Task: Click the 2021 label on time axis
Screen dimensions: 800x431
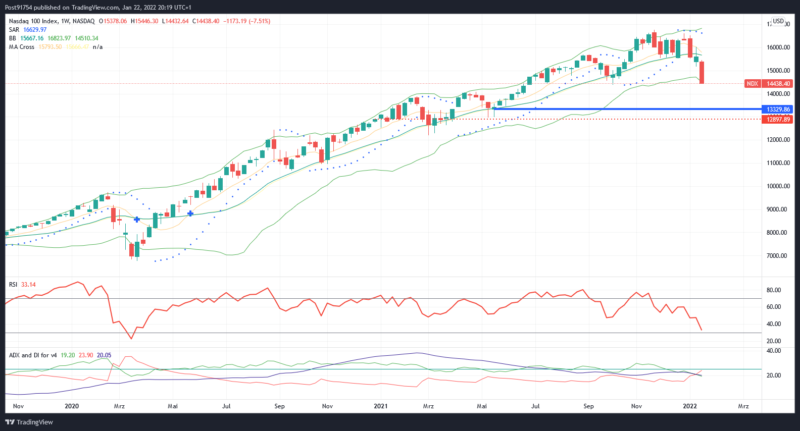Action: pyautogui.click(x=380, y=407)
